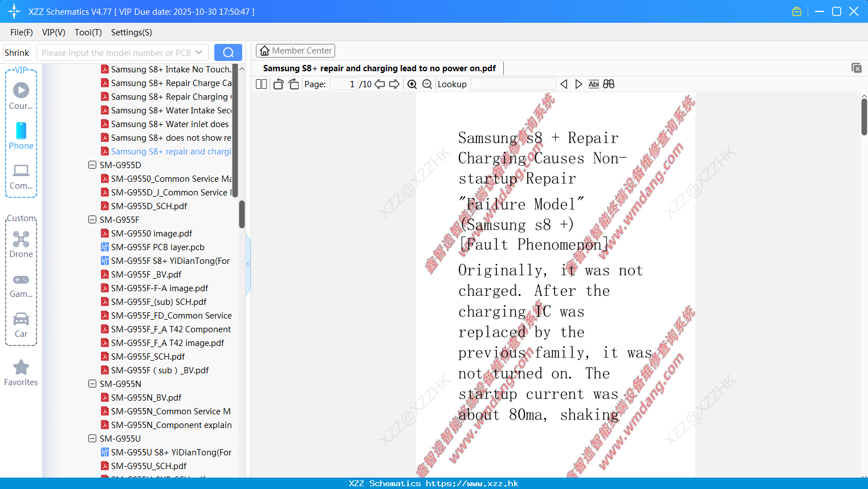Screen dimensions: 868x489
Task: Rotate page clockwise
Action: [294, 84]
